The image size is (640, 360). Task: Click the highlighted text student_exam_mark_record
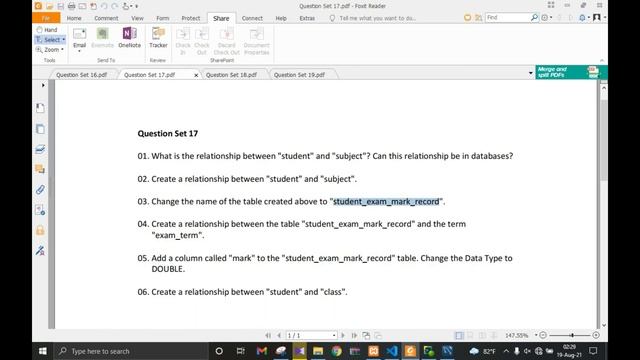pyautogui.click(x=386, y=202)
